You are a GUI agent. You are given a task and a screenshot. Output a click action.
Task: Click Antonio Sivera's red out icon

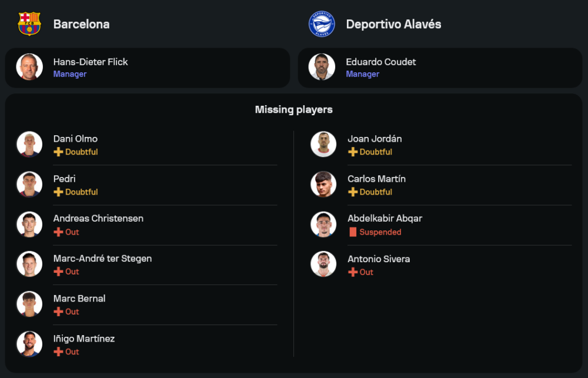(353, 272)
